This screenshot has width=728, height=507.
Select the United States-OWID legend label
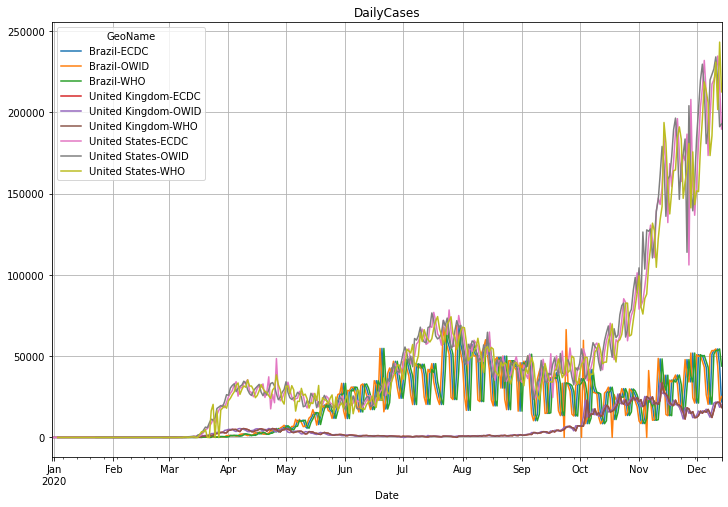[x=139, y=156]
